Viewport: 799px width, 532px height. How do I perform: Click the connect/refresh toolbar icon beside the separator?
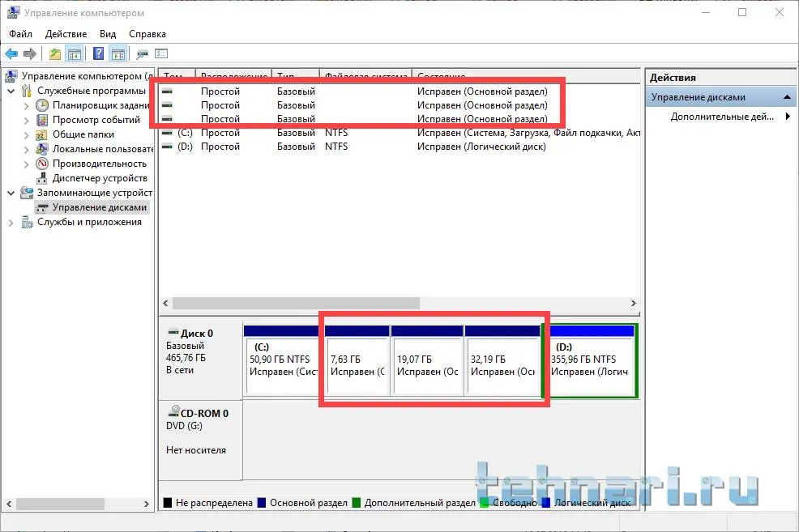point(142,53)
